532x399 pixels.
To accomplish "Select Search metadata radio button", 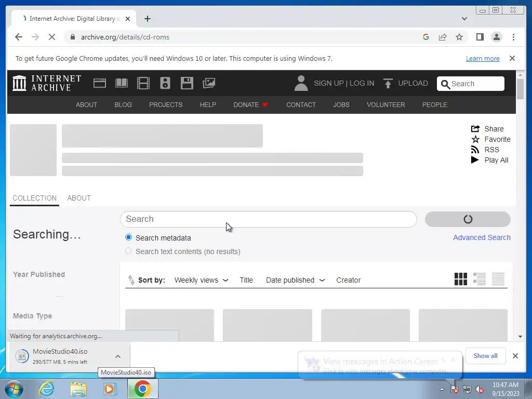I will [x=129, y=237].
